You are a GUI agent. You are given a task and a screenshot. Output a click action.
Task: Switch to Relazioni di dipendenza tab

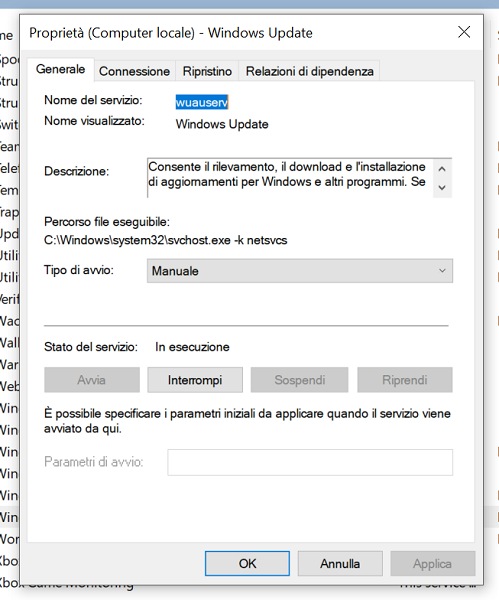pyautogui.click(x=309, y=71)
